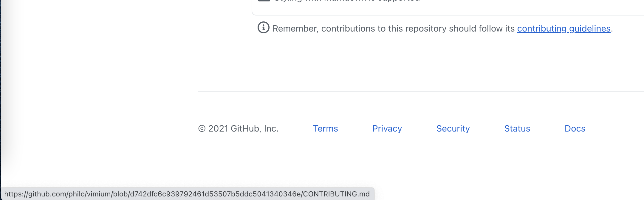Click the "© 2021 GitHub, Inc." copyright text
The image size is (644, 200).
pyautogui.click(x=239, y=129)
